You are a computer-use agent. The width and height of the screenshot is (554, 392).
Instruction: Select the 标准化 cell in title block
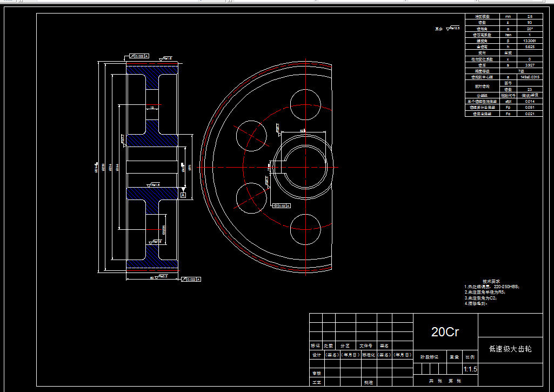(x=368, y=355)
